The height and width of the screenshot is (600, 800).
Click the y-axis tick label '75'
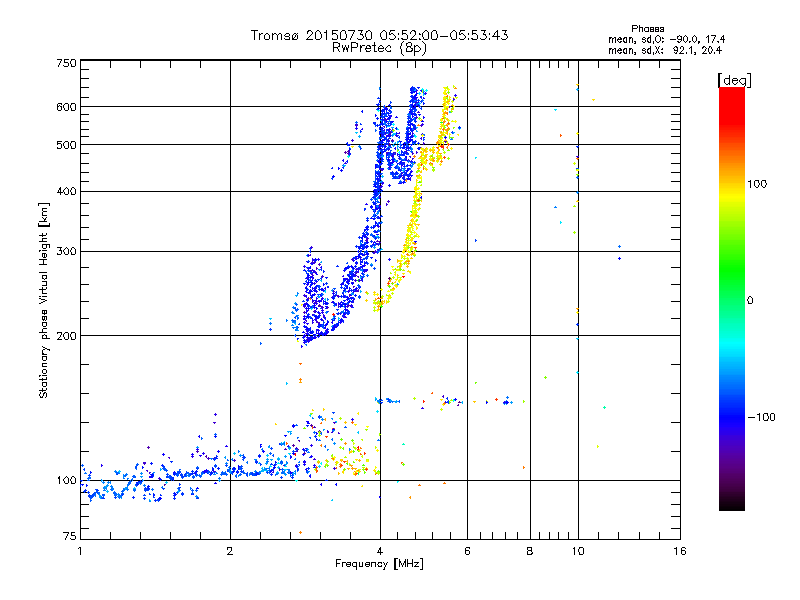tap(70, 536)
